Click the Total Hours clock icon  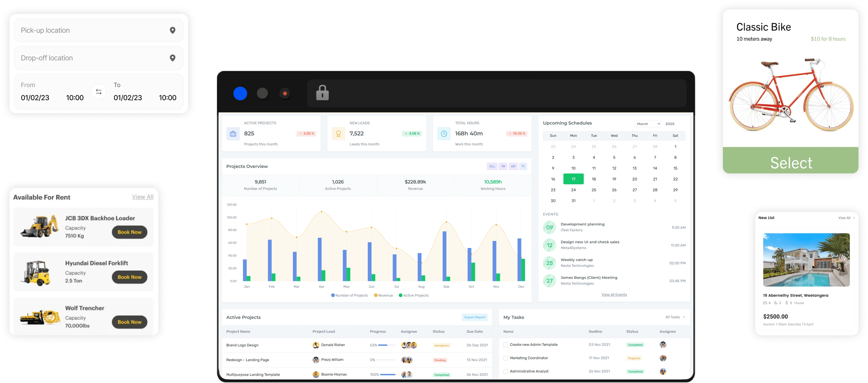click(x=444, y=134)
